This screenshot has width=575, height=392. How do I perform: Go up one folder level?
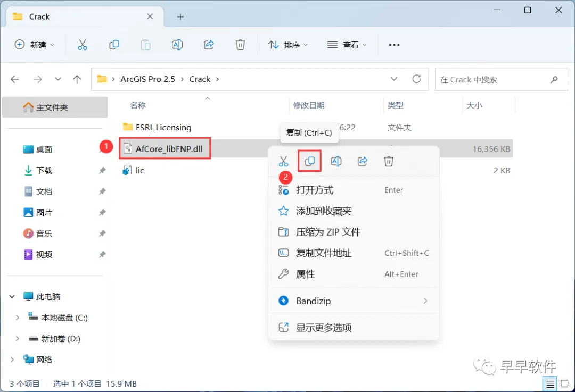[x=77, y=79]
